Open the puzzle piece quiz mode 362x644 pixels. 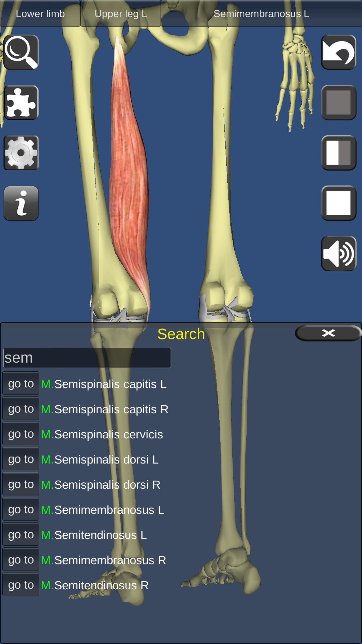[x=21, y=103]
